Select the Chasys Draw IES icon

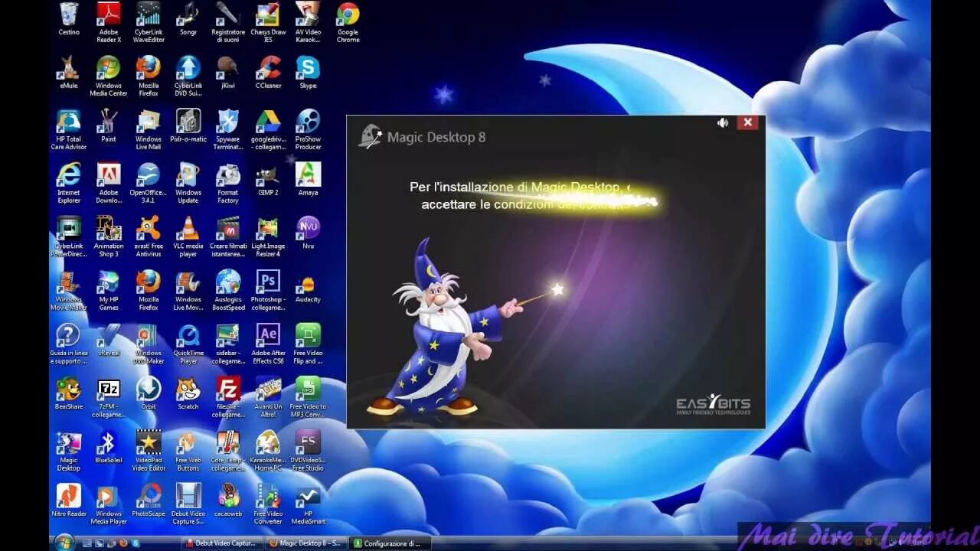pyautogui.click(x=268, y=21)
